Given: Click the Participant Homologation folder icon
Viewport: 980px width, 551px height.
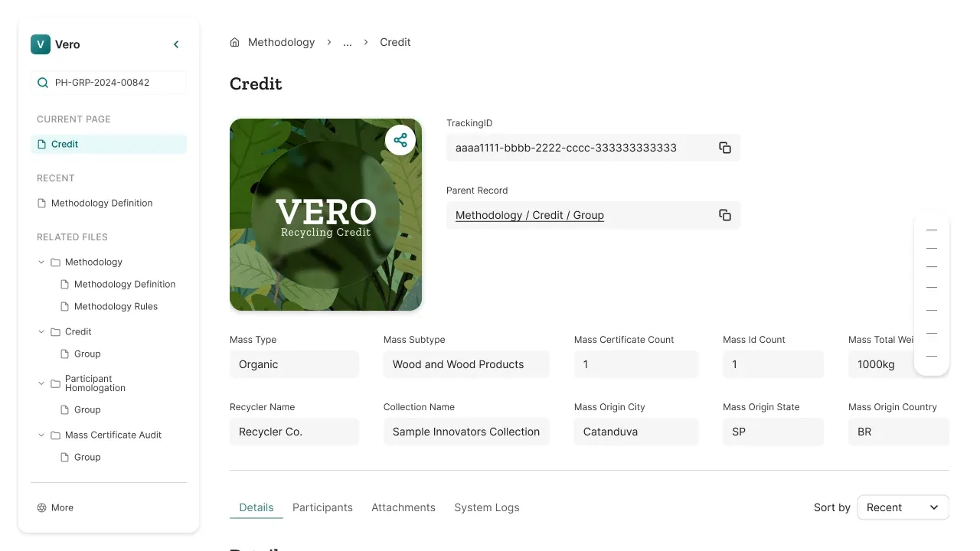Looking at the screenshot, I should (x=55, y=383).
